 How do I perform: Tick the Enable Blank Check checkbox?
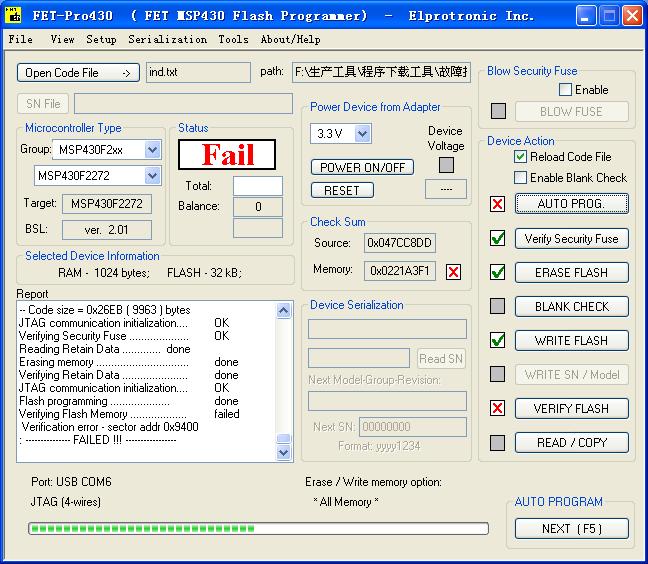520,178
